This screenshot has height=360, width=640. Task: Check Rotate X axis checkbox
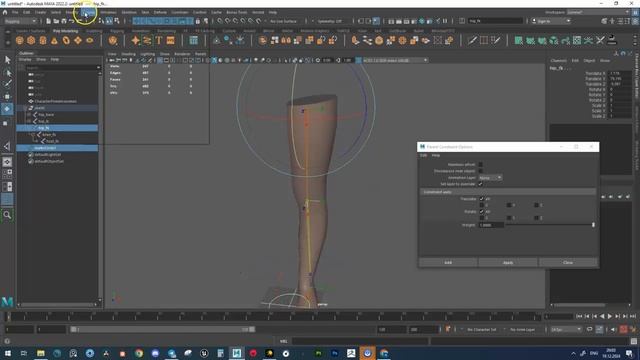point(481,218)
